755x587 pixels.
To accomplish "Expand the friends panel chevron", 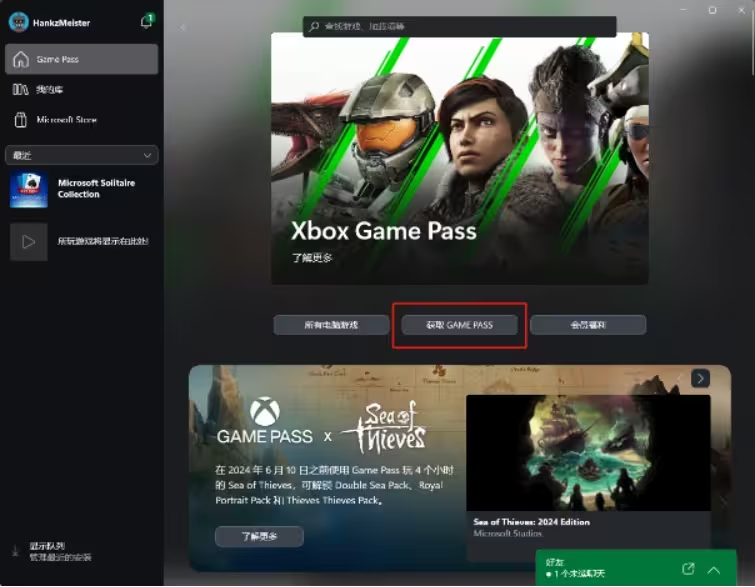I will pos(714,570).
